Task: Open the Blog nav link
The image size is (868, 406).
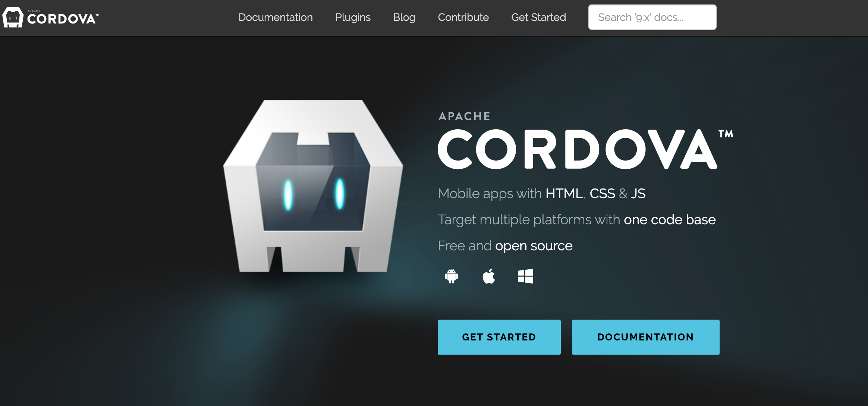Action: click(404, 17)
